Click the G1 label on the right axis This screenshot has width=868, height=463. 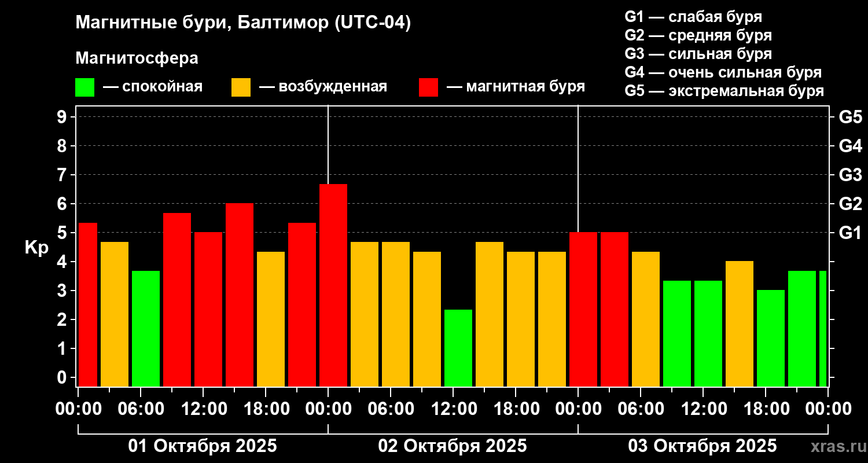pos(850,233)
